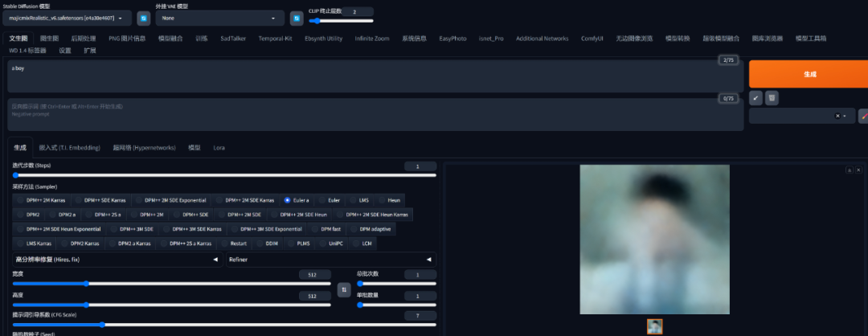Adjust the CFG Scale slider
868x336 pixels.
[x=224, y=325]
